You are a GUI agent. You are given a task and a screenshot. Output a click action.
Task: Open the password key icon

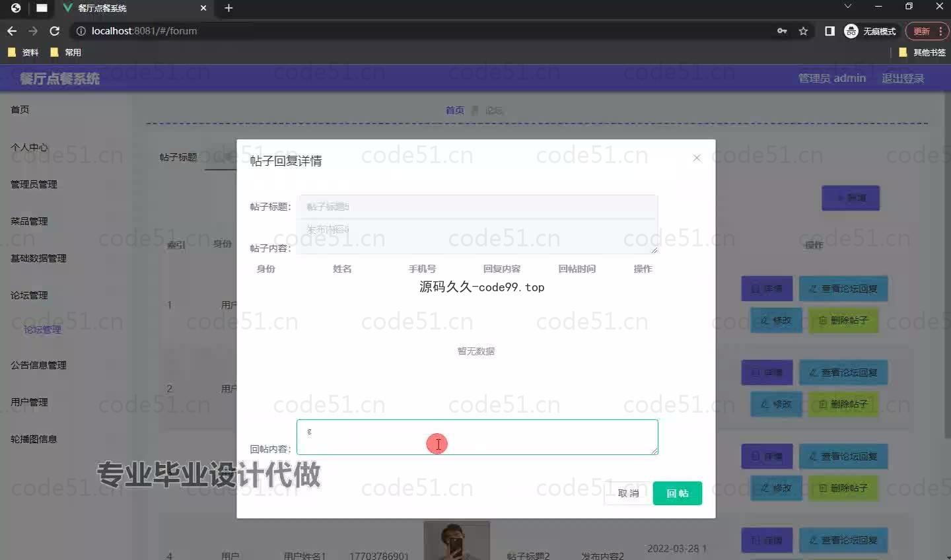click(782, 31)
